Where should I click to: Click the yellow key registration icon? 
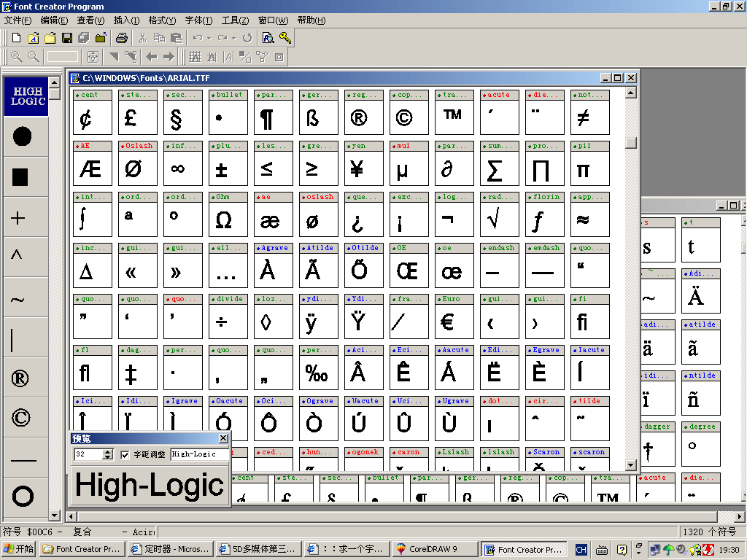285,38
